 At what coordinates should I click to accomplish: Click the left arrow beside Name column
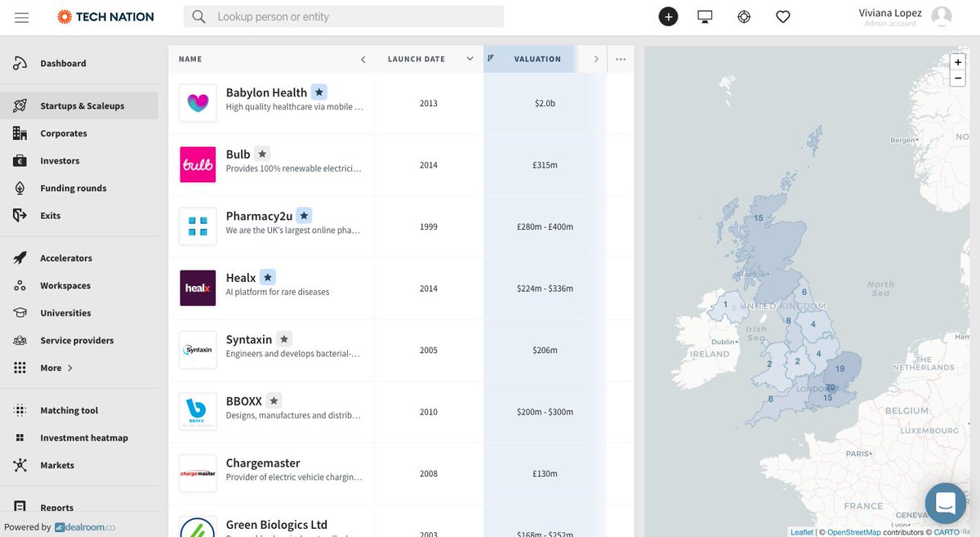click(363, 59)
